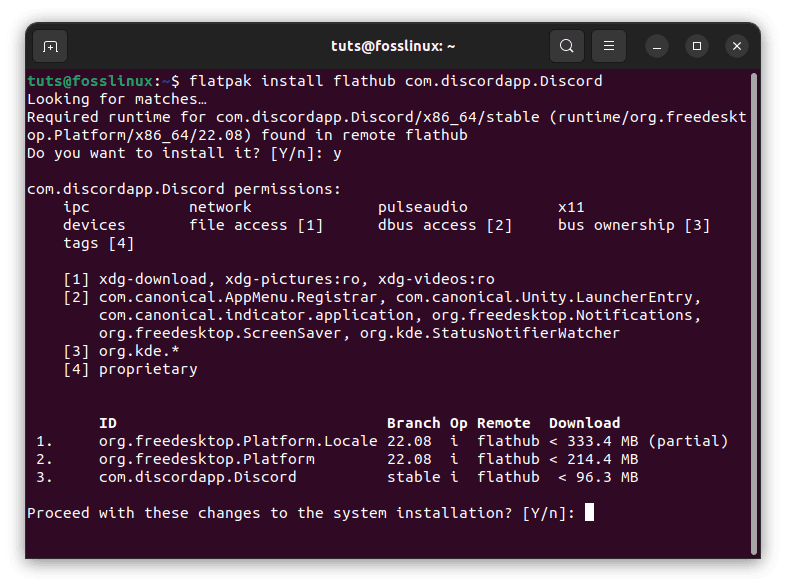Screen dimensions: 786x587
Task: Click the 'Looking for matches…' line
Action: click(x=117, y=99)
